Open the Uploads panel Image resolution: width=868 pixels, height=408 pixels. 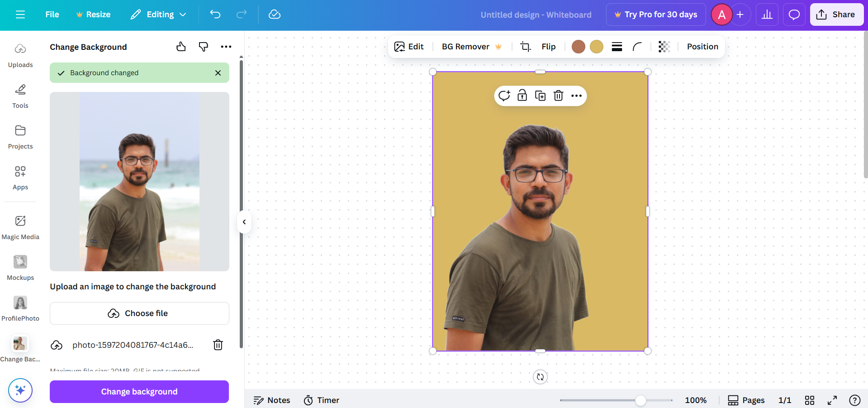(20, 54)
